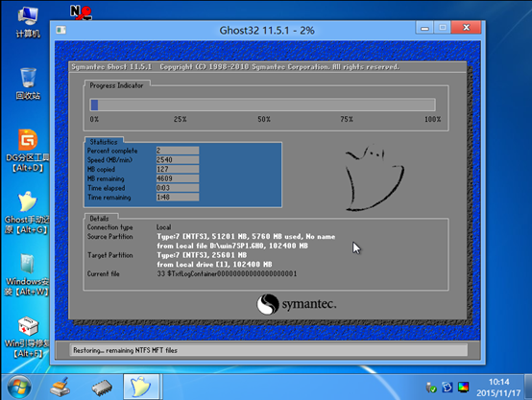Click the show desktop strip
Screen dimensions: 532x400
527,387
